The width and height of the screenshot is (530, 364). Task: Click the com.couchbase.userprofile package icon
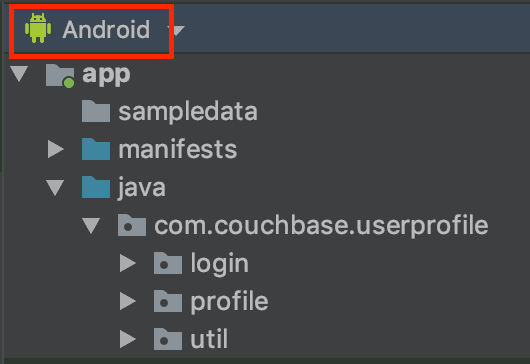(x=132, y=225)
